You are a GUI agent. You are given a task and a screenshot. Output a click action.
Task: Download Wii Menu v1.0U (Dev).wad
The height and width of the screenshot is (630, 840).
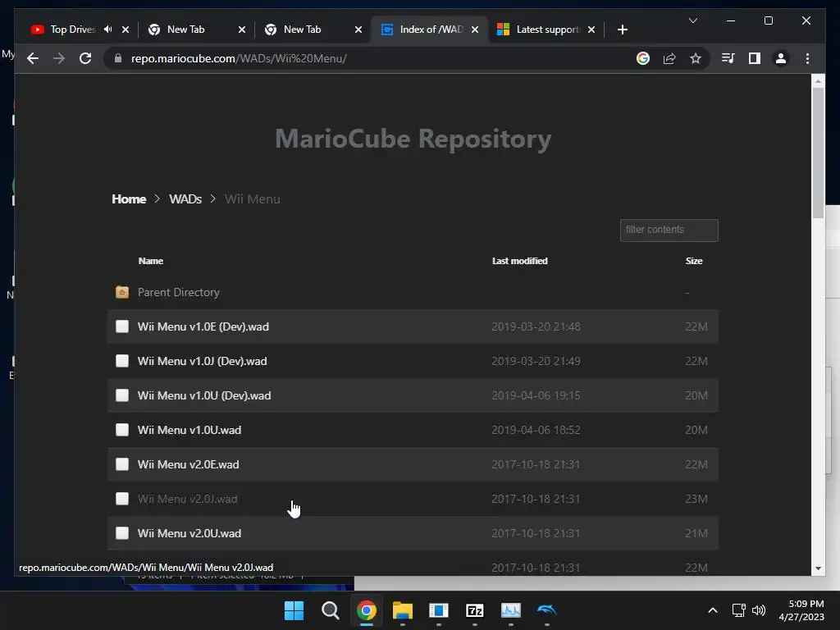point(204,395)
